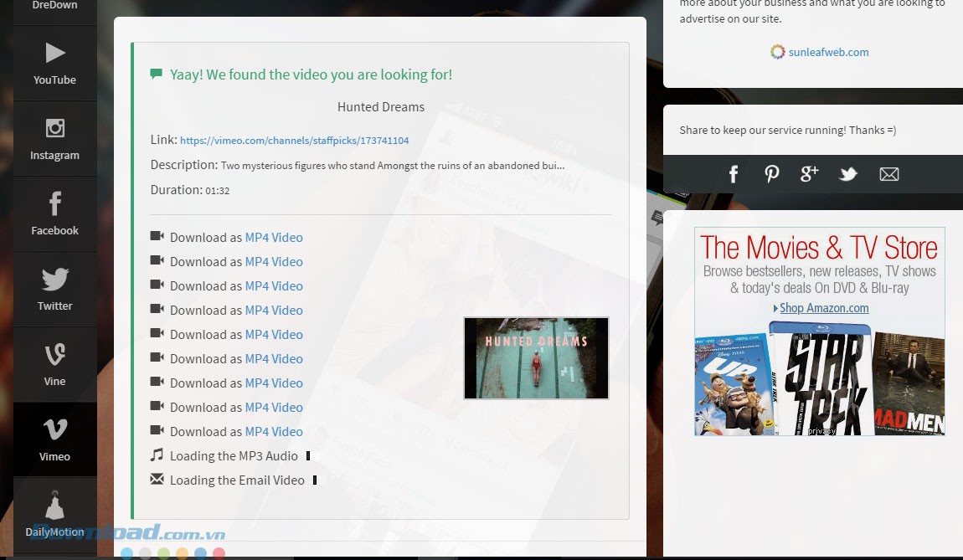Open the Facebook downloader in sidebar
Screen dimensions: 963x560
tap(54, 214)
